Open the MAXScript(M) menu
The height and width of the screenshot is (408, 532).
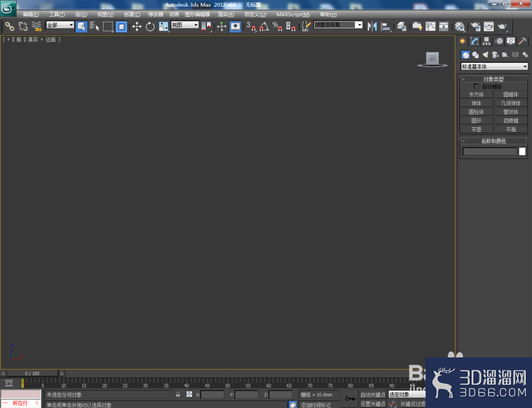pos(293,14)
